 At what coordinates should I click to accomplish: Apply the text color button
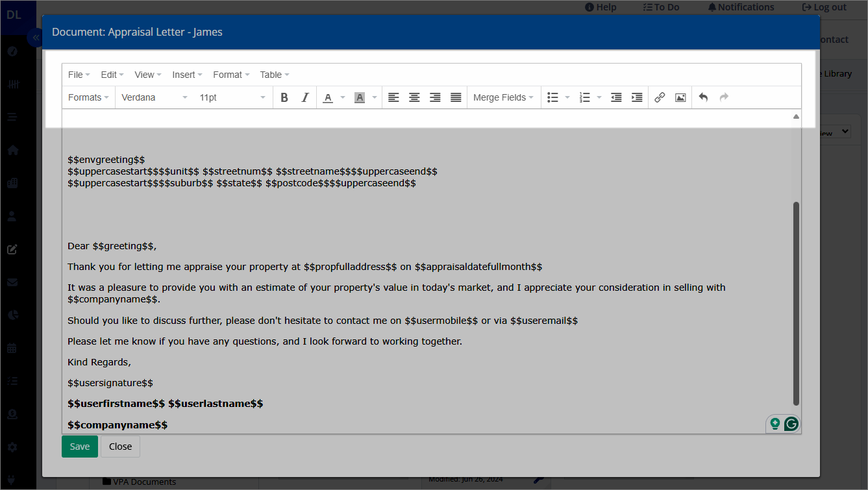[328, 97]
